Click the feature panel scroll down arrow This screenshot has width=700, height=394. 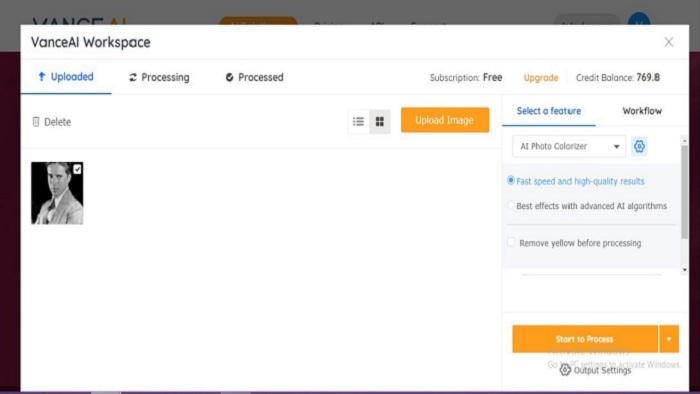[684, 270]
